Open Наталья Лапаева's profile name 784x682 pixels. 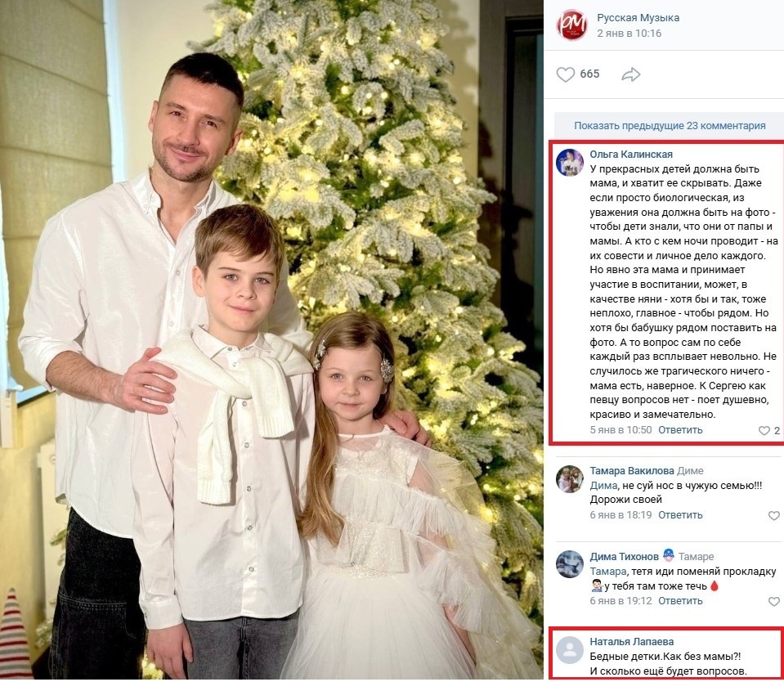tap(631, 641)
